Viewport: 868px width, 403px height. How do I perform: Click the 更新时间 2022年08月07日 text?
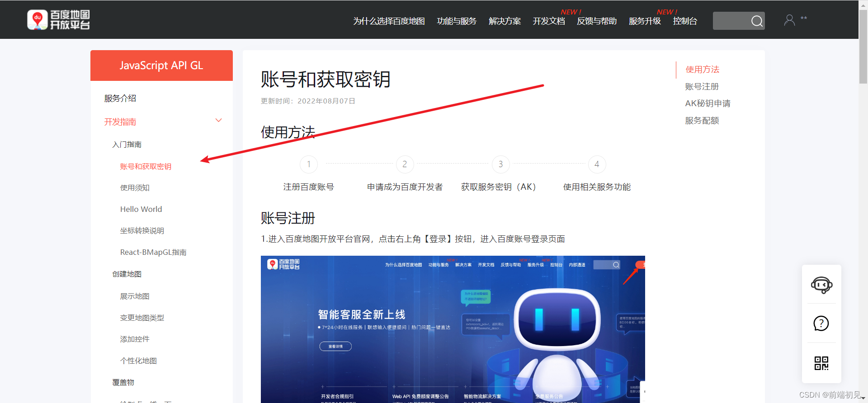308,101
